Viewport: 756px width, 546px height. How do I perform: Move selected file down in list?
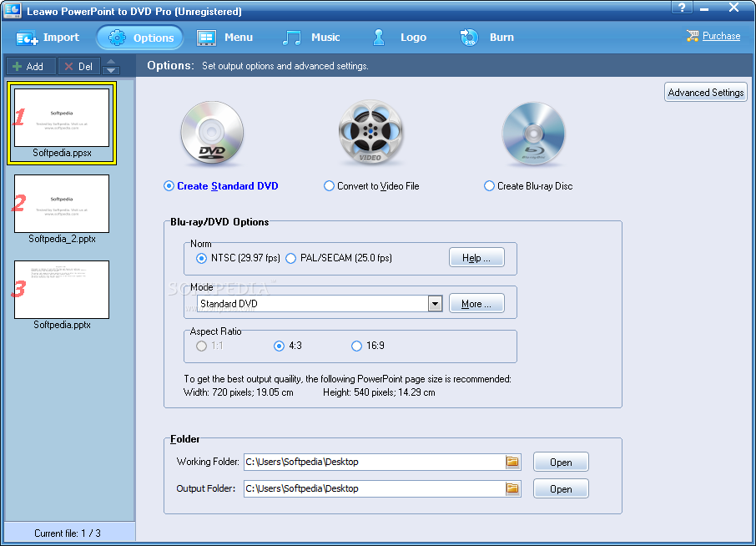[x=111, y=70]
